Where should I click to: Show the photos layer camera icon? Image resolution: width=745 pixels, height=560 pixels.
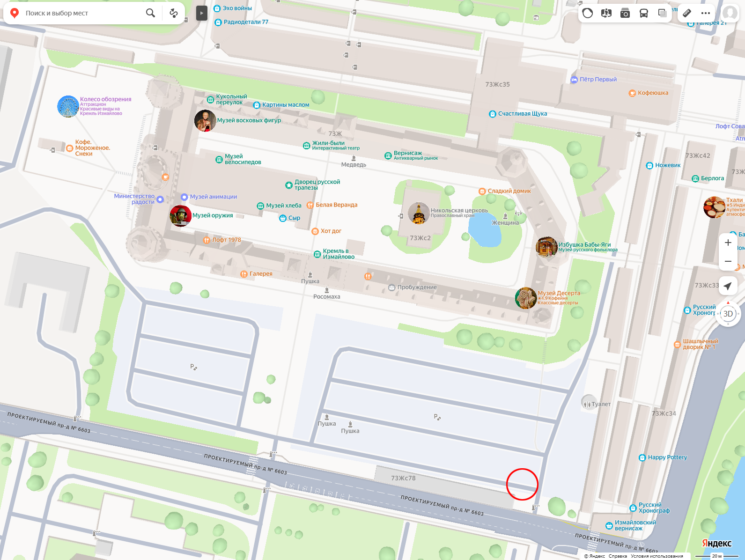(625, 13)
